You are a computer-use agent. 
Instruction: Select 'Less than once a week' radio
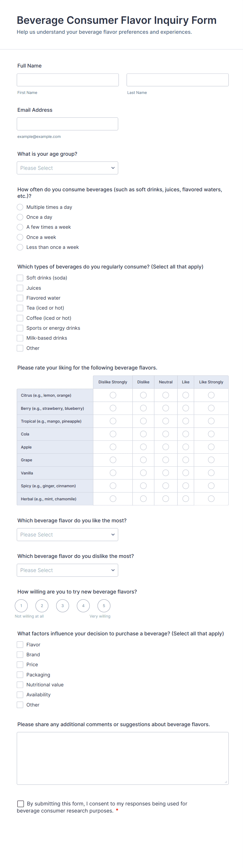click(20, 247)
